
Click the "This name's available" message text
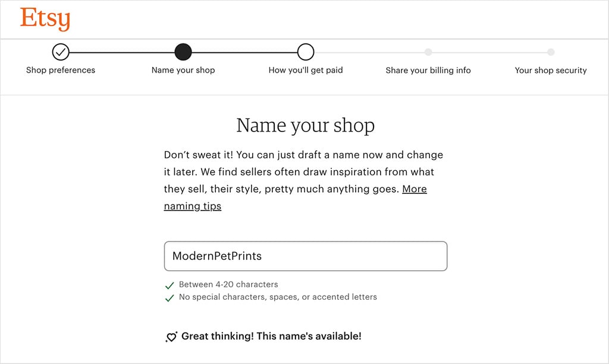click(x=271, y=336)
